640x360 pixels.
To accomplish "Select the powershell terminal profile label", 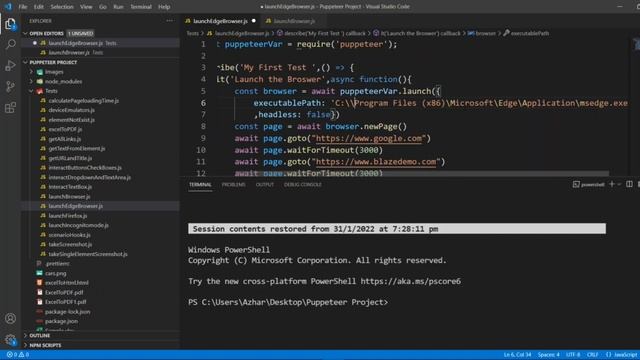I will click(x=589, y=184).
